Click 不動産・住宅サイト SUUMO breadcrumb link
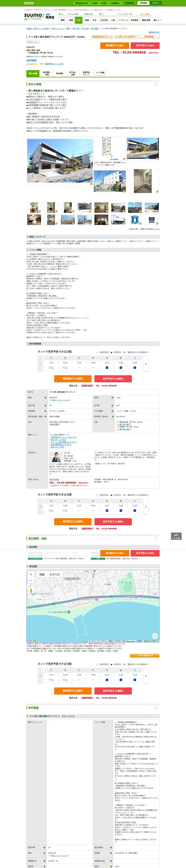 (38, 29)
